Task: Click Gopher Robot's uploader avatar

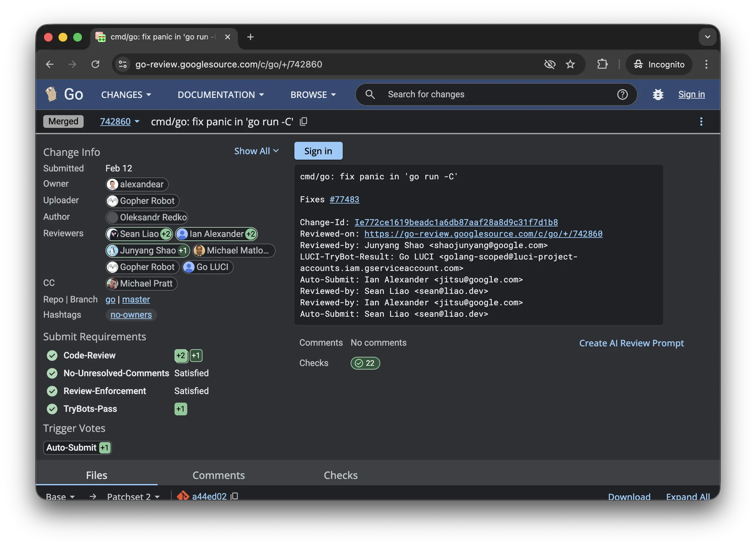Action: 113,201
